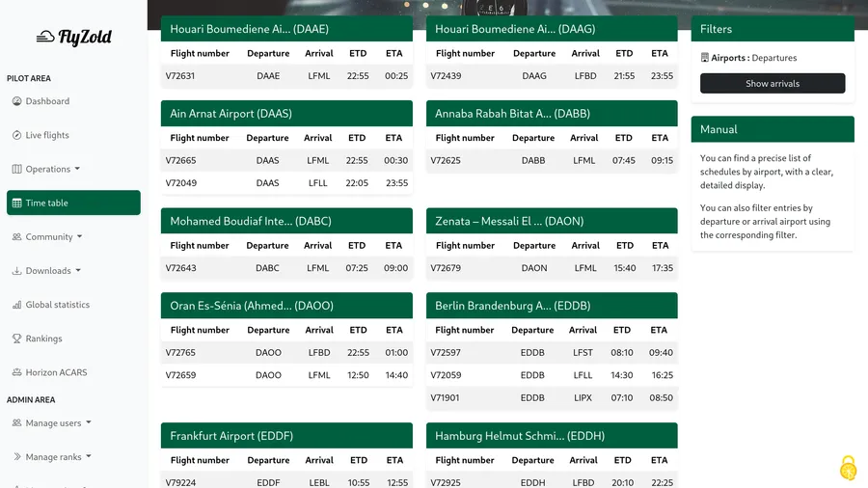Go to Live flights

[x=47, y=135]
